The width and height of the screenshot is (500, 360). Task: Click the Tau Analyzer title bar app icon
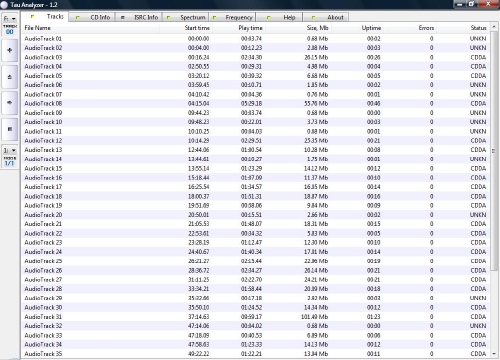coord(4,5)
